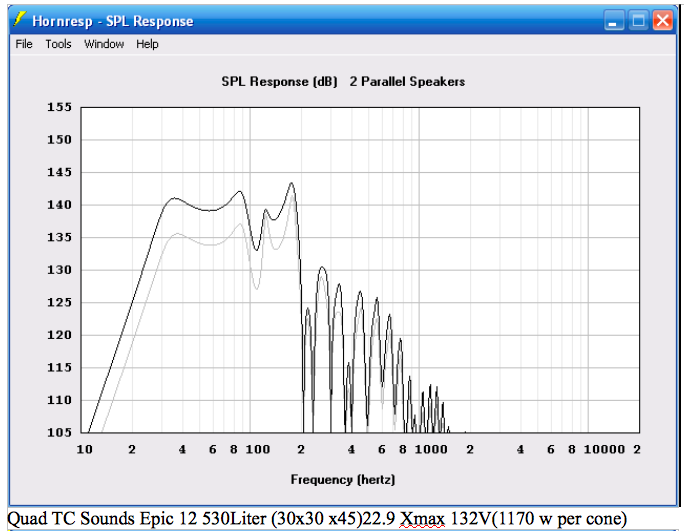Image resolution: width=684 pixels, height=531 pixels.
Task: Click the 'SPL Response (dB)' chart title
Action: pyautogui.click(x=279, y=82)
